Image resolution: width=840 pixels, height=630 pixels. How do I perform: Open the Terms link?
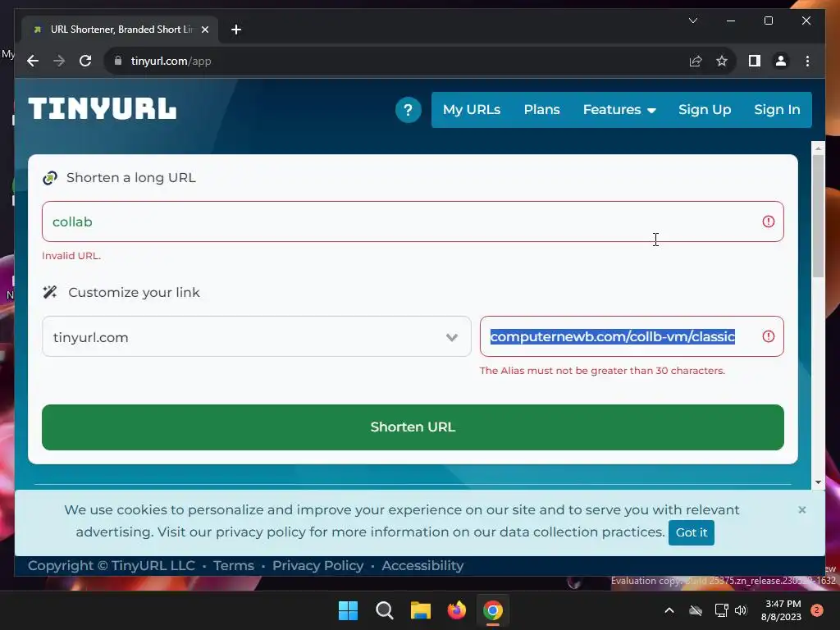coord(234,566)
